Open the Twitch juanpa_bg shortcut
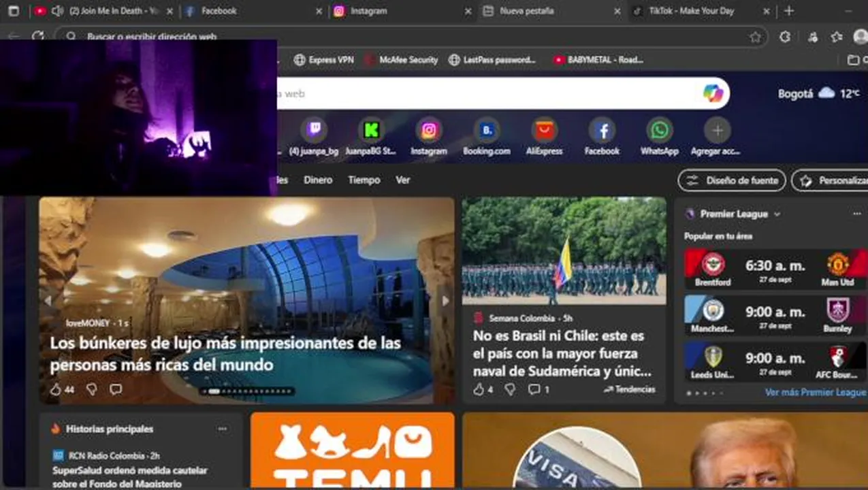 (314, 137)
